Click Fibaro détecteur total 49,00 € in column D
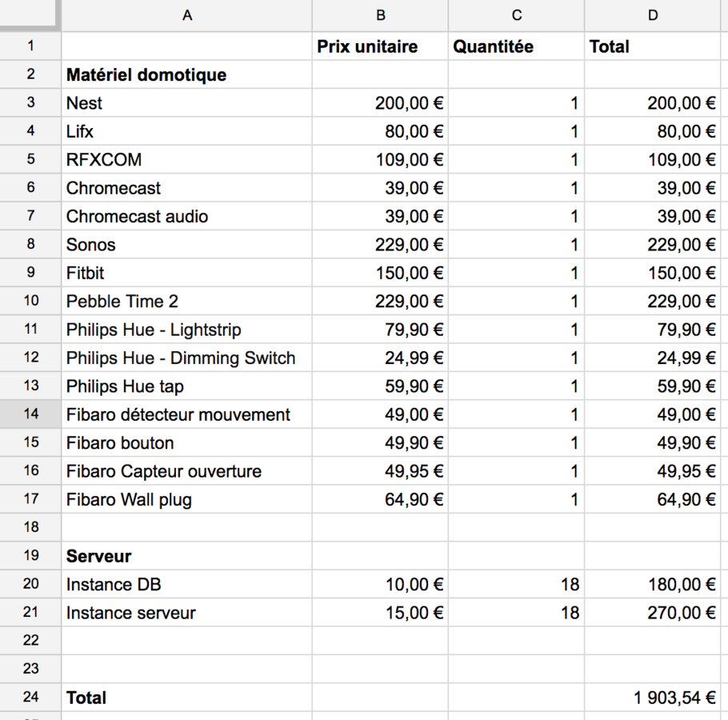 (x=652, y=414)
